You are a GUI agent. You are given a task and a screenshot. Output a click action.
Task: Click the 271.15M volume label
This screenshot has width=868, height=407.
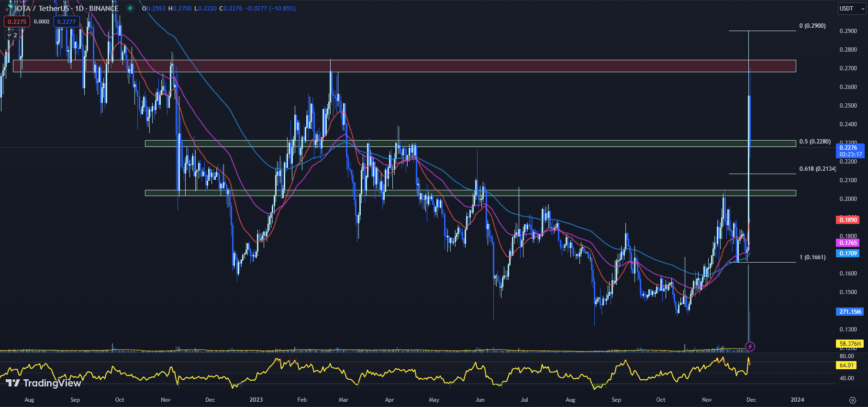point(850,311)
